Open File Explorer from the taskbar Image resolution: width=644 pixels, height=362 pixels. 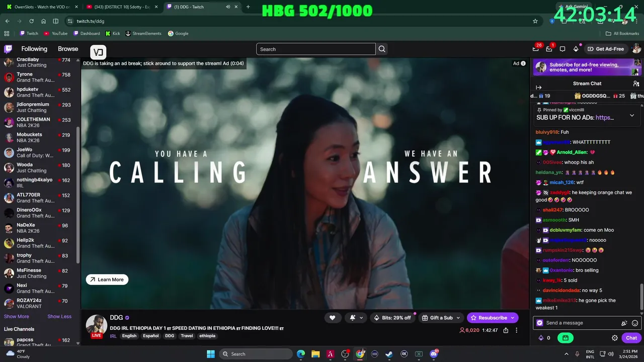(x=315, y=354)
